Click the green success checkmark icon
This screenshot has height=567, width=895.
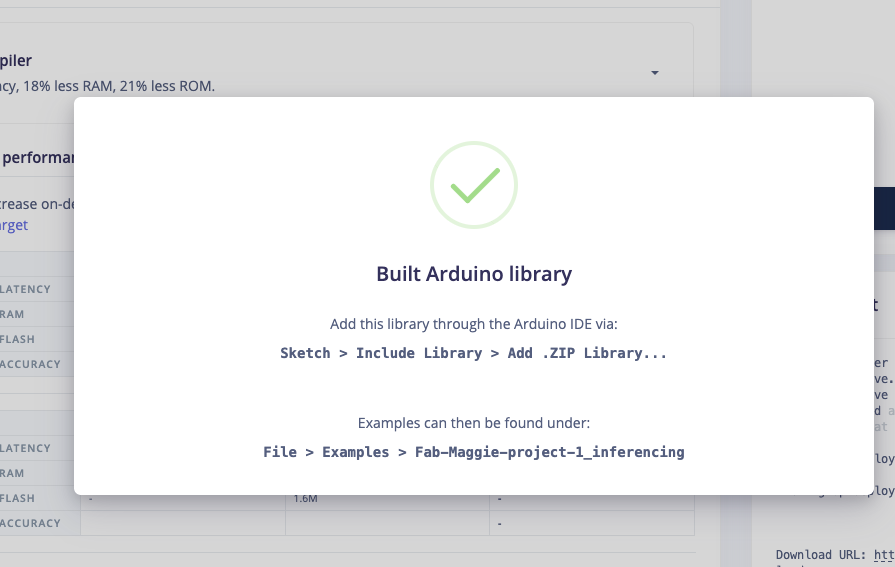tap(474, 185)
